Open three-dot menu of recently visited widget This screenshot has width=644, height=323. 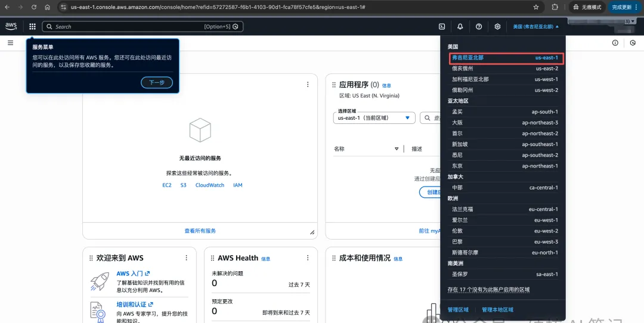(x=308, y=84)
